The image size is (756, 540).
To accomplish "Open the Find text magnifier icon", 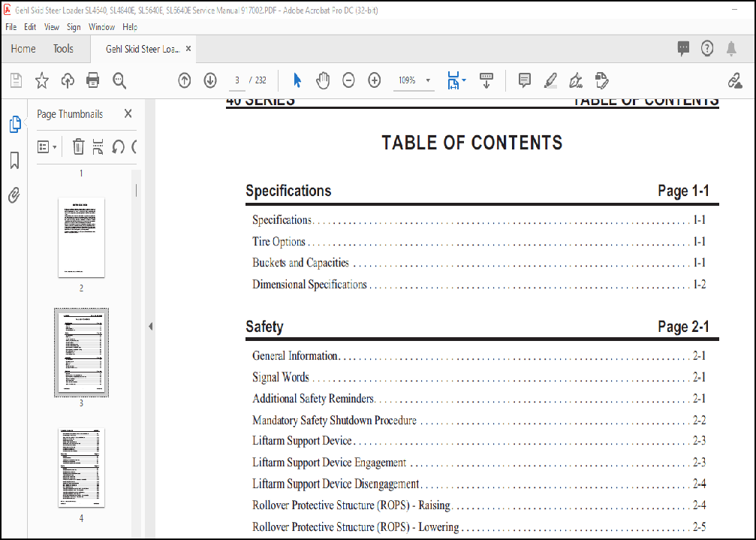I will pyautogui.click(x=119, y=80).
